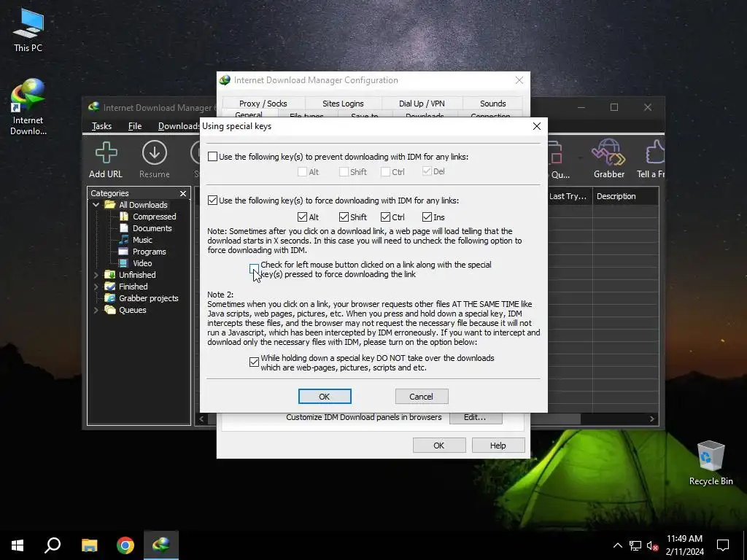Click the taskbar clock showing 11:49 AM
The width and height of the screenshot is (747, 560).
click(x=684, y=545)
